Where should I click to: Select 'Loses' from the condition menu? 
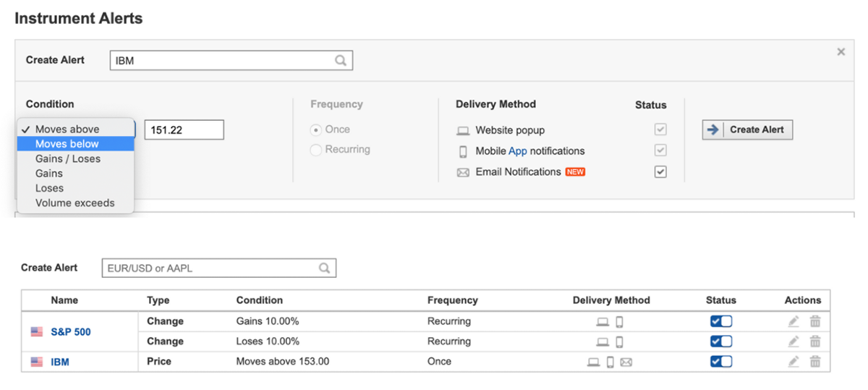49,188
